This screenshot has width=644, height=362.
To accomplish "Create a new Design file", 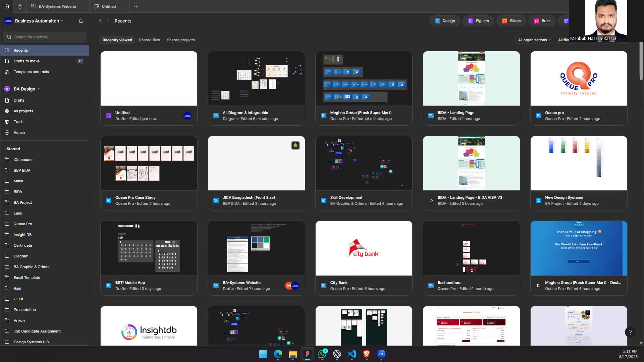I will [445, 21].
